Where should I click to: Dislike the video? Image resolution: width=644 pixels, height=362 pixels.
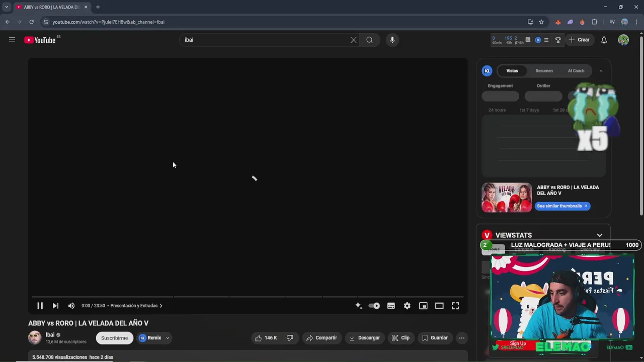pyautogui.click(x=290, y=338)
